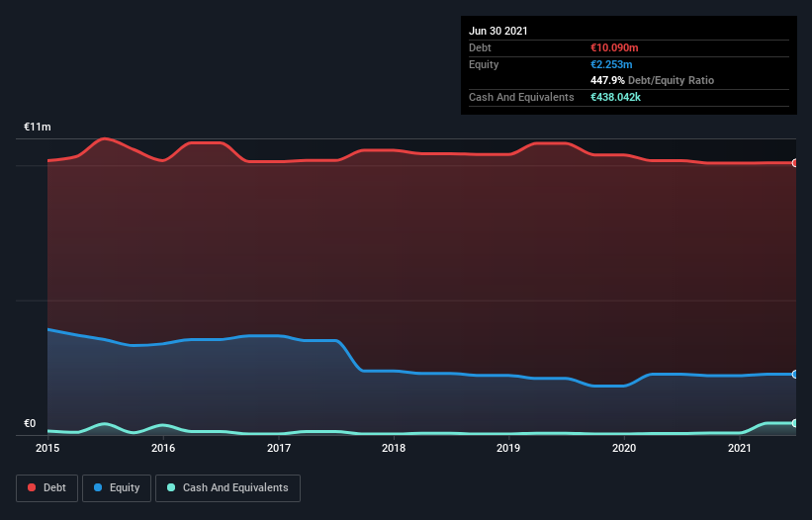This screenshot has height=520, width=812.
Task: Select the blue Equity endpoint marker at Jun 2021
Action: 794,374
